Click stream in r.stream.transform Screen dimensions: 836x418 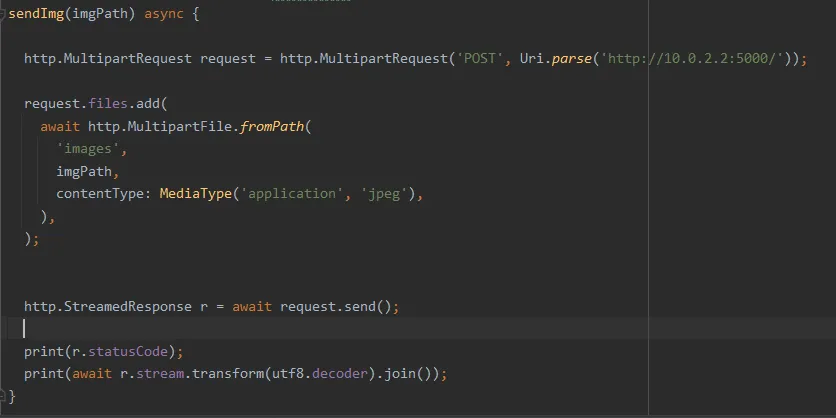pyautogui.click(x=160, y=374)
